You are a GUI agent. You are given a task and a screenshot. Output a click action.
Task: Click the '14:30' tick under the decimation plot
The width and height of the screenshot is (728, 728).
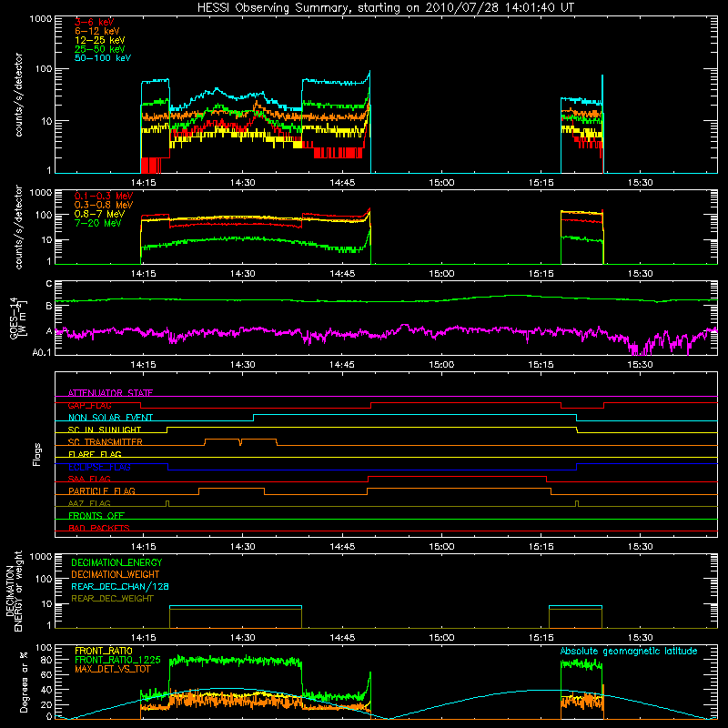[x=242, y=638]
